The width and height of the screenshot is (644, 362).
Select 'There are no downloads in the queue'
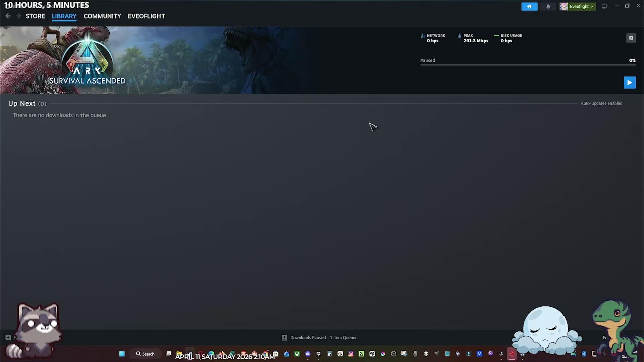click(x=59, y=115)
